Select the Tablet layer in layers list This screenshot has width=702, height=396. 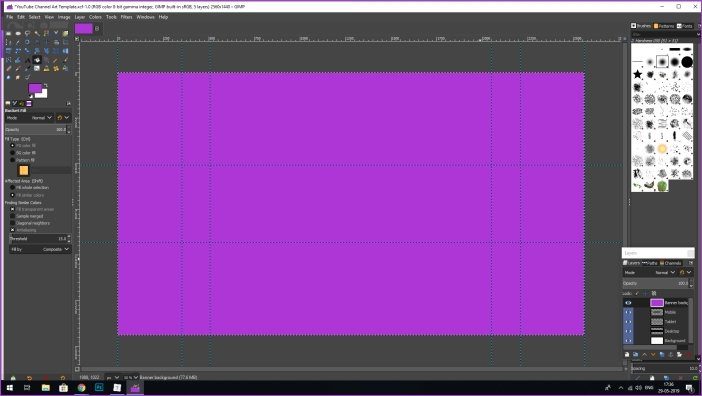pyautogui.click(x=657, y=322)
